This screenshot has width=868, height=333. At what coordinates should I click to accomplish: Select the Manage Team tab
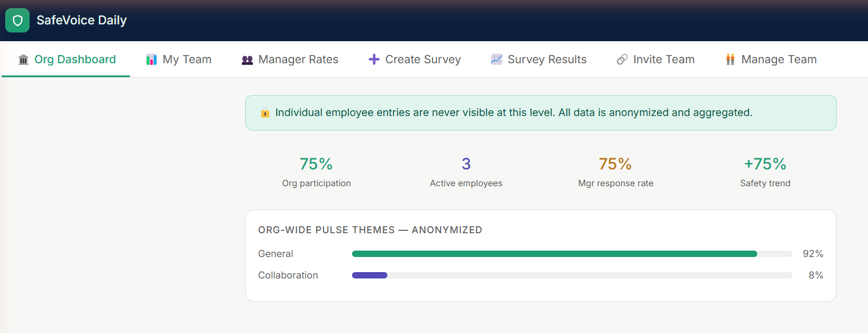pos(771,59)
